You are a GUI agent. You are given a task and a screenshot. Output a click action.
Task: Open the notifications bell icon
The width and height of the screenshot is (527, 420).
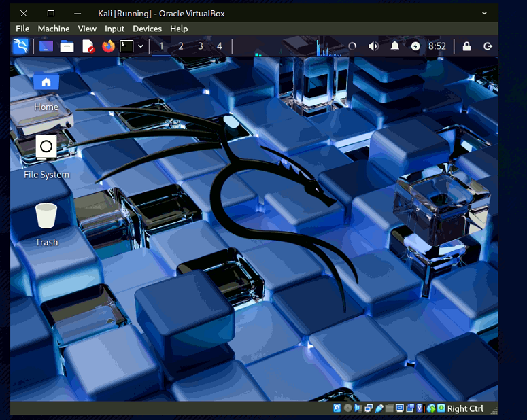coord(394,46)
